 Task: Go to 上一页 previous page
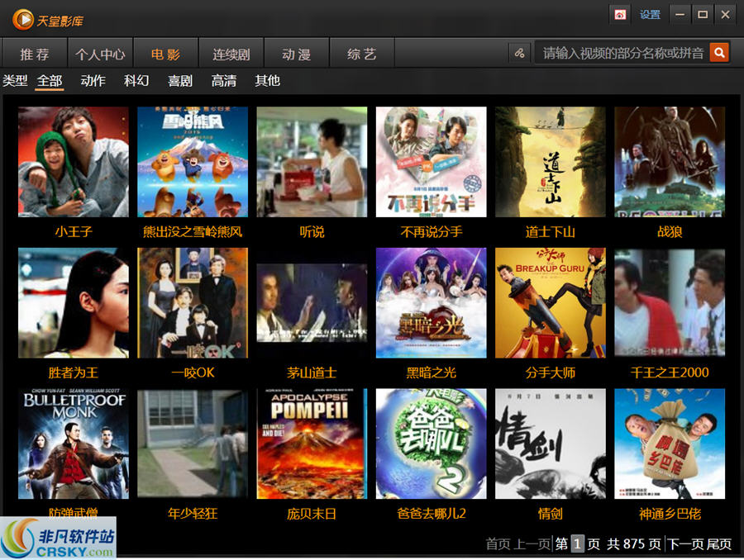click(x=532, y=543)
